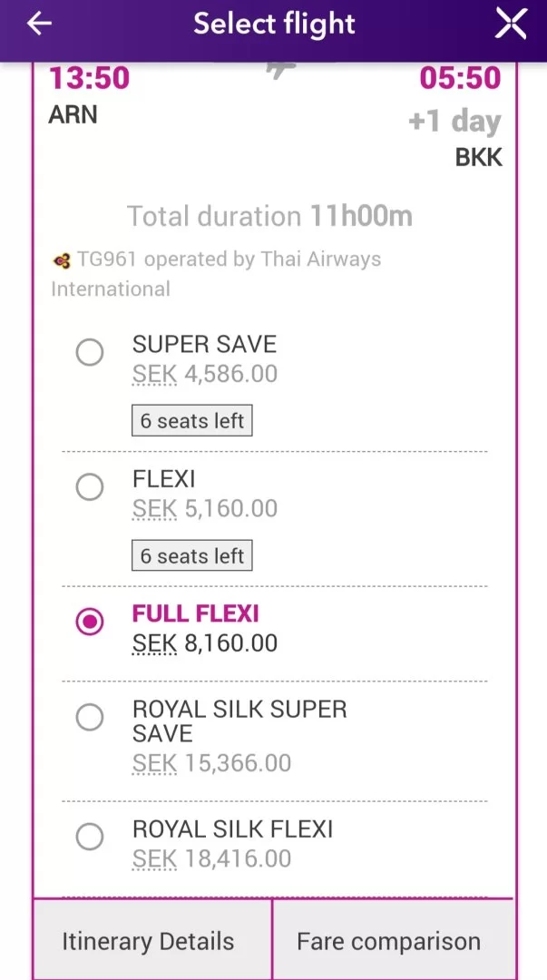547x980 pixels.
Task: Tap the SEK 4,586.00 price
Action: (x=205, y=374)
